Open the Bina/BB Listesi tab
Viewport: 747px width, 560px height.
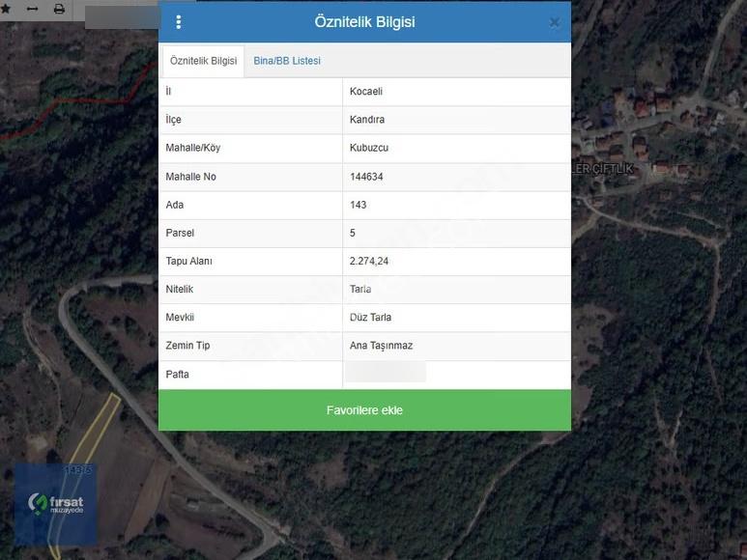[x=287, y=61]
